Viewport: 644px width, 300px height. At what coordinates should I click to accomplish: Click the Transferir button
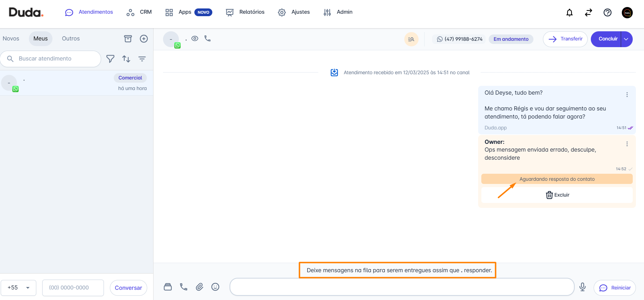coord(565,39)
